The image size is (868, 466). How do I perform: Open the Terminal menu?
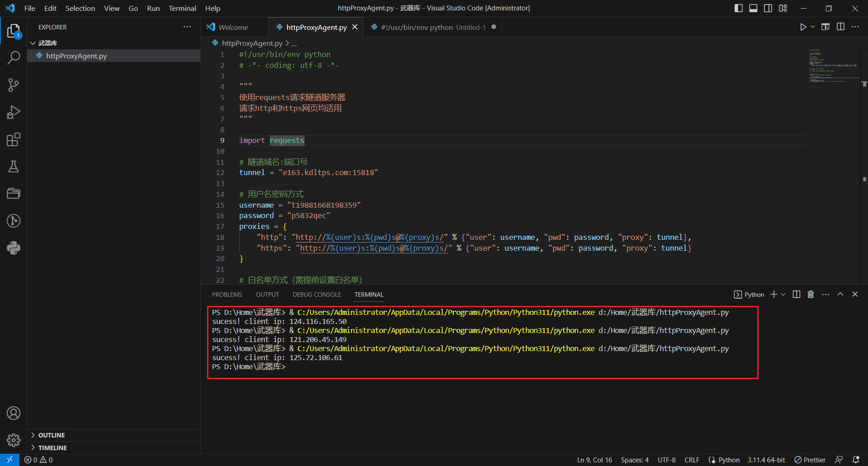click(x=182, y=8)
